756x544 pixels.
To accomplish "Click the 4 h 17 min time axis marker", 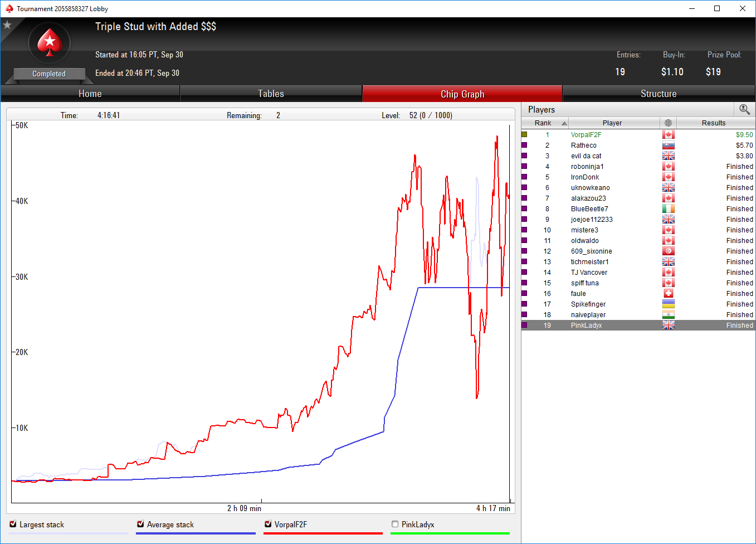I will (x=493, y=508).
